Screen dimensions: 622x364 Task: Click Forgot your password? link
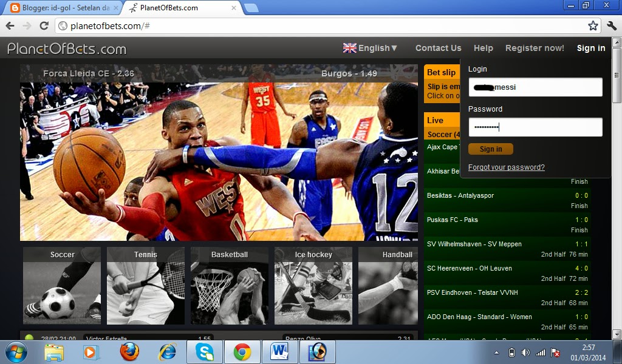[506, 167]
